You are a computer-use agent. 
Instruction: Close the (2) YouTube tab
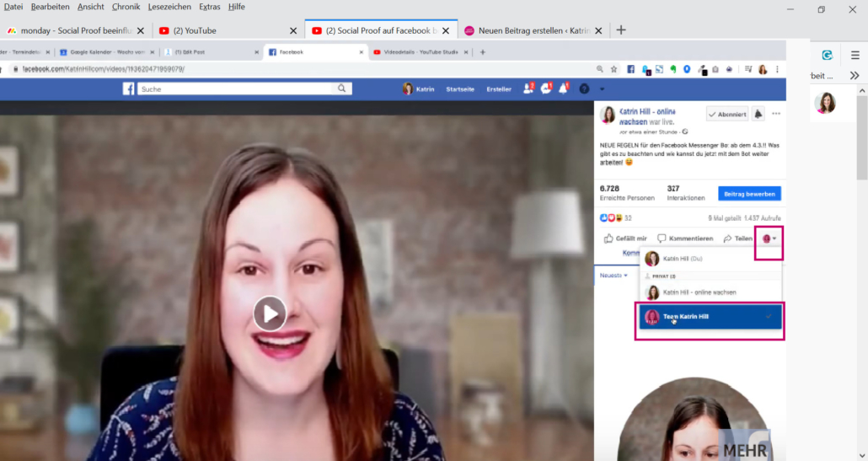[x=293, y=30]
